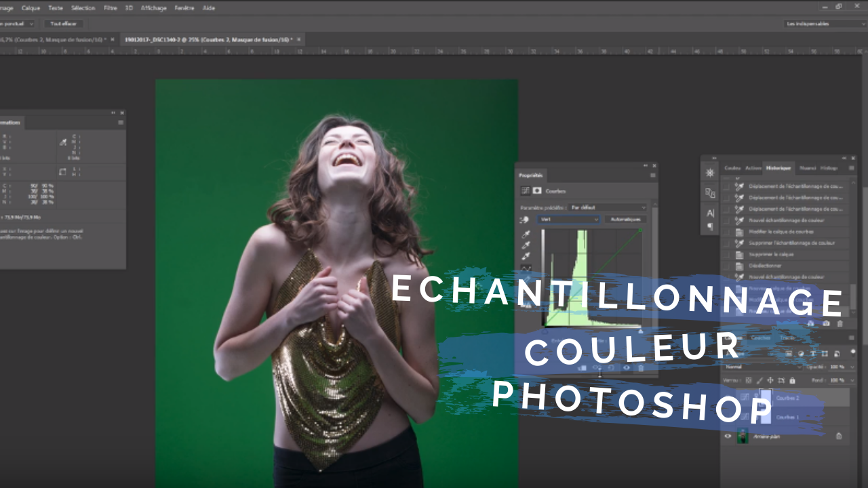Open the Filtre menu

click(x=110, y=7)
